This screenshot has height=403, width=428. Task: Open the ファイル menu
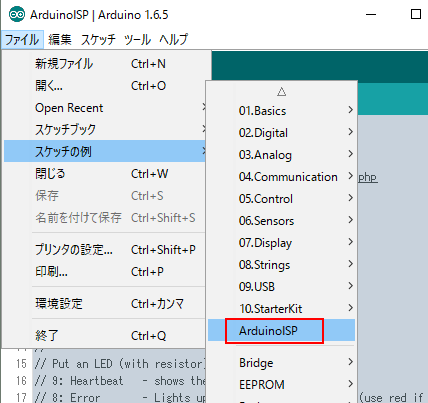22,40
